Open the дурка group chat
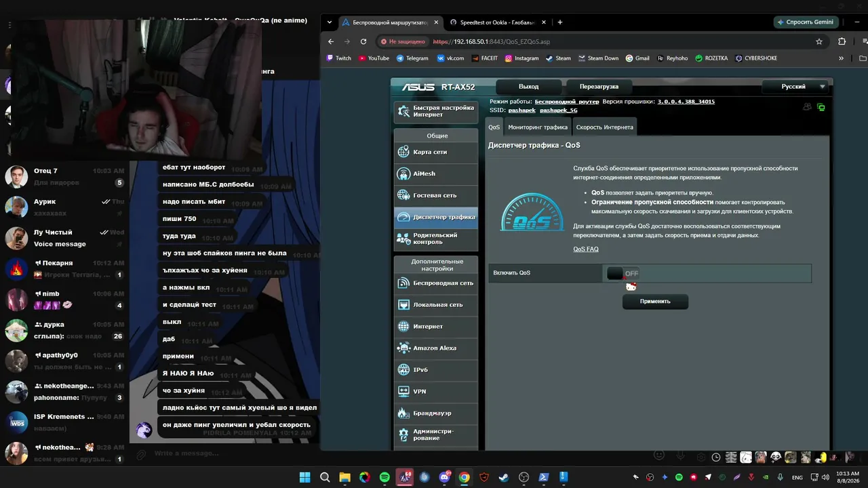This screenshot has height=488, width=868. [x=64, y=330]
